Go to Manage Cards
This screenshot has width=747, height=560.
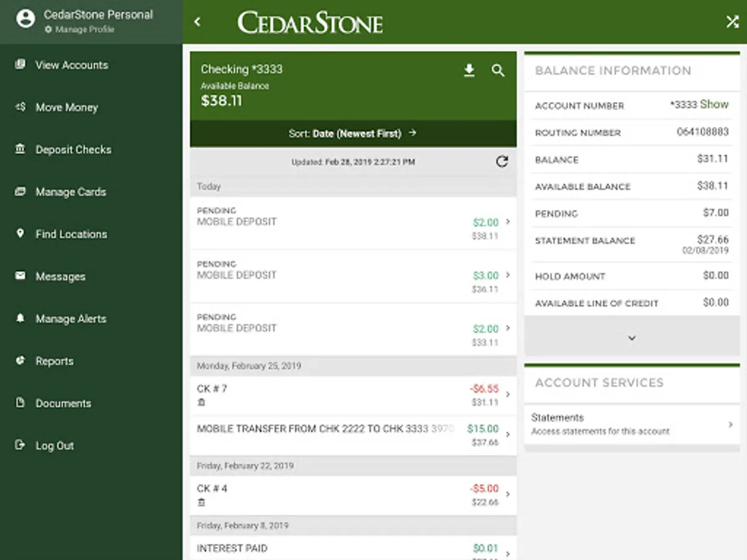click(x=70, y=192)
